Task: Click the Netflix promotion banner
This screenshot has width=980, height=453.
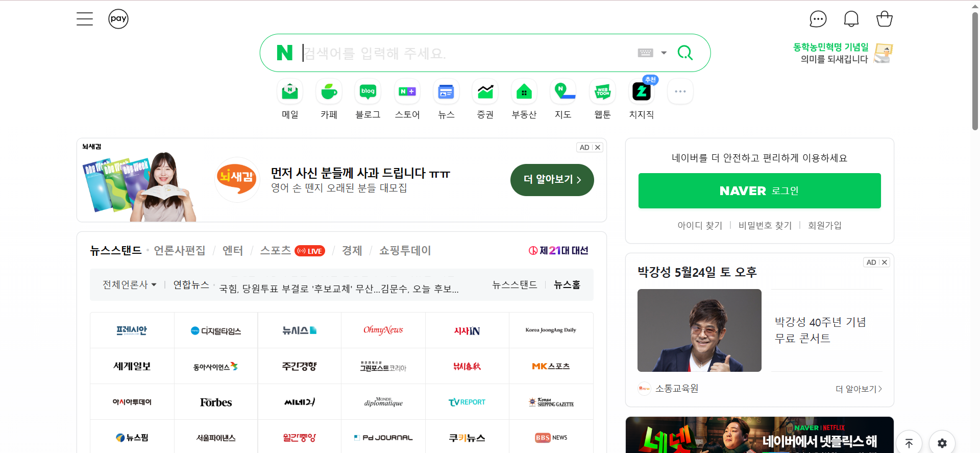Action: (759, 435)
